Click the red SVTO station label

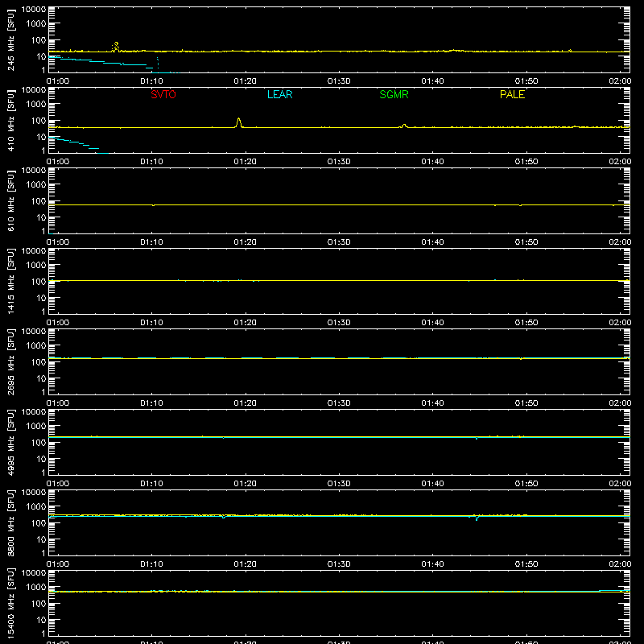[163, 94]
